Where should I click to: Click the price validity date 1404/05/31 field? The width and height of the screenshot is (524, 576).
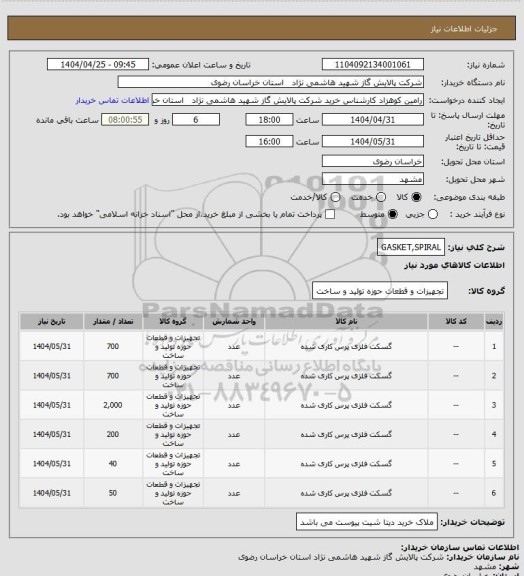point(373,141)
